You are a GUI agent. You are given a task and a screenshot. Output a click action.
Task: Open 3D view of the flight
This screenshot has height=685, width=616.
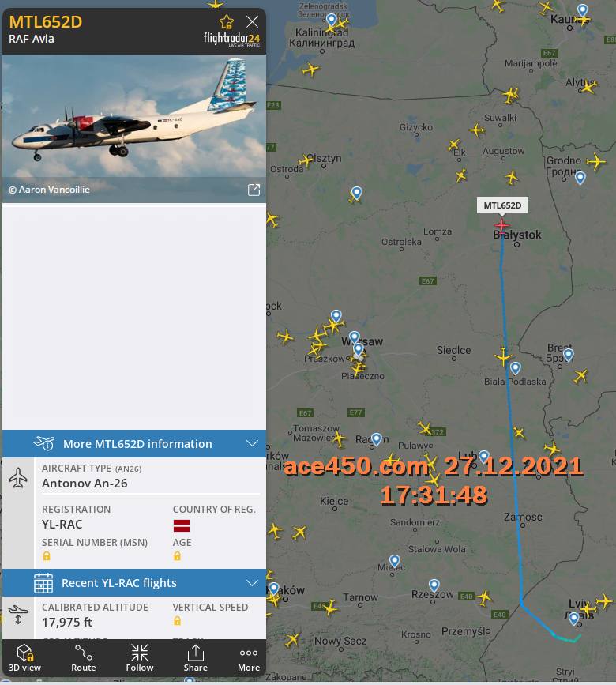[25, 658]
